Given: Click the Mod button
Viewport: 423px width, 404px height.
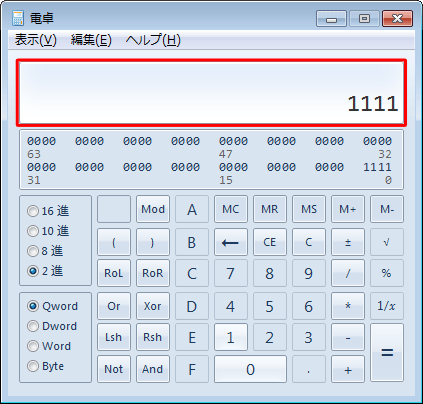Looking at the screenshot, I should pyautogui.click(x=153, y=209).
